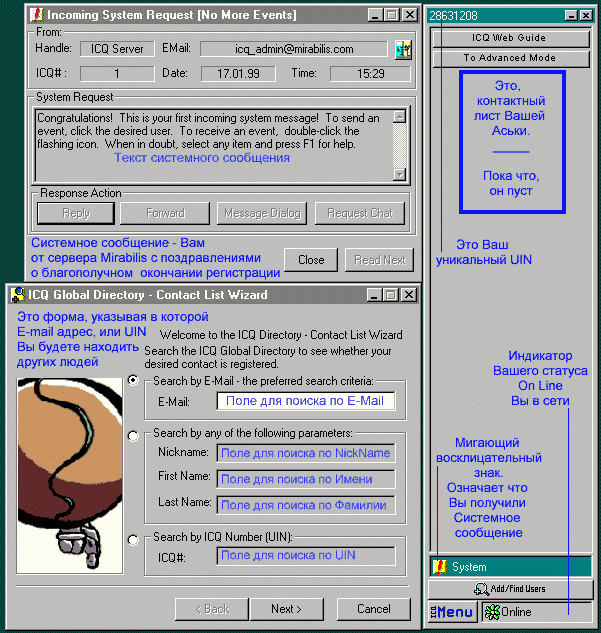Image resolution: width=601 pixels, height=633 pixels.
Task: Switch To Advanced Mode
Action: pos(511,58)
